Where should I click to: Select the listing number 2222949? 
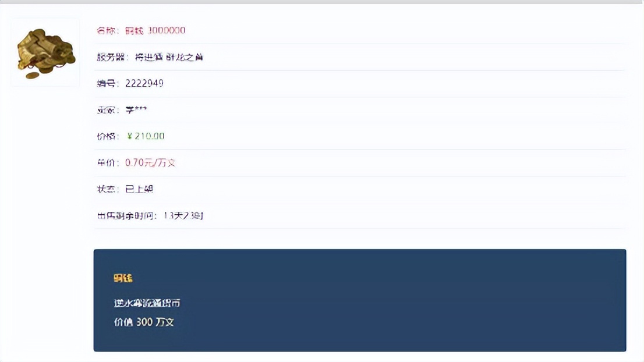click(144, 83)
